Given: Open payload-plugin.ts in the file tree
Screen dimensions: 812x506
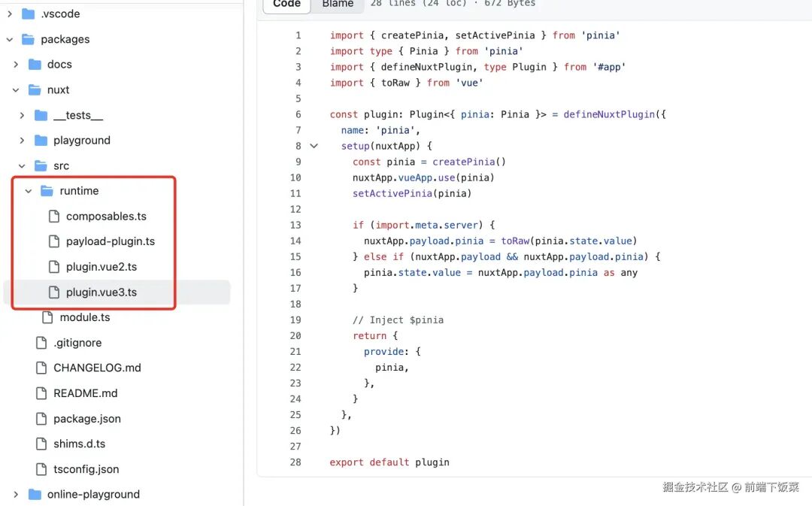Looking at the screenshot, I should [111, 241].
